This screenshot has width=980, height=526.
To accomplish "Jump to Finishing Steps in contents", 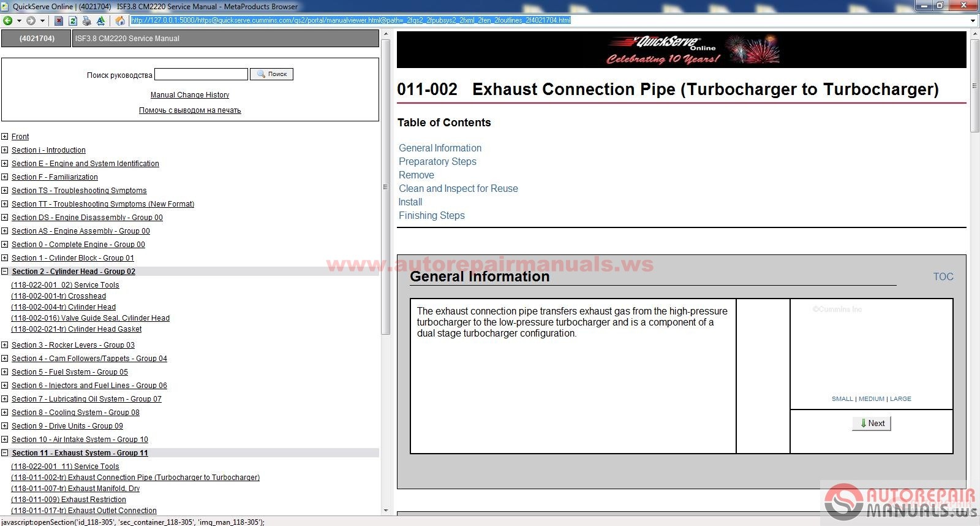I will click(x=432, y=216).
